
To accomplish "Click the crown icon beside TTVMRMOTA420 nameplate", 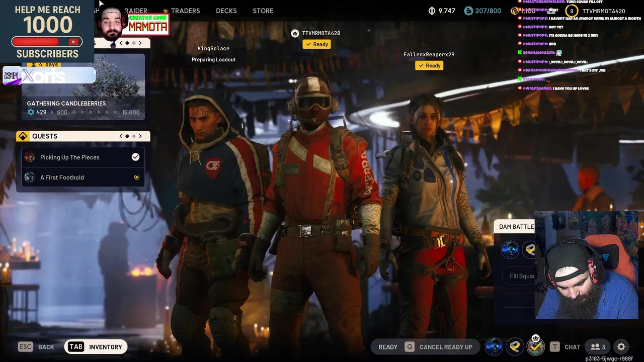I will (x=295, y=33).
